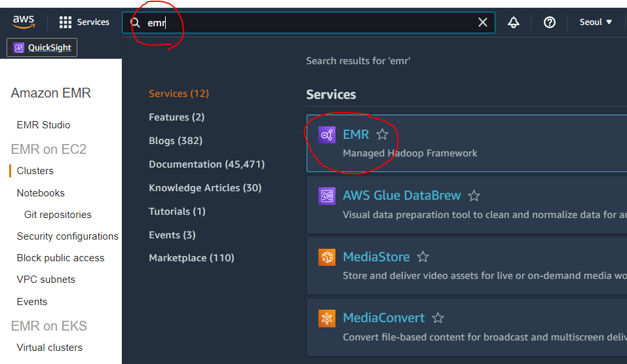Expand the Seoul region dropdown

point(596,22)
